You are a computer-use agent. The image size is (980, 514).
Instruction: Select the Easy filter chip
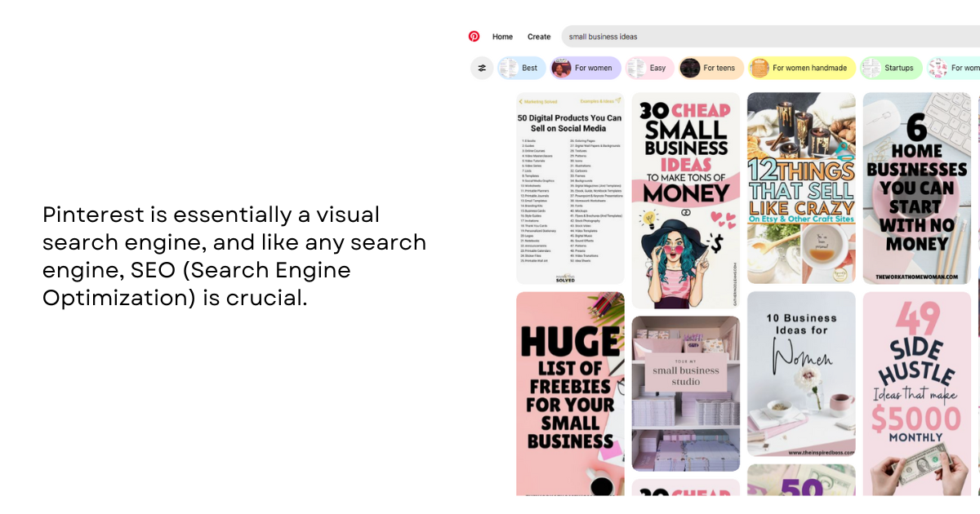pos(657,68)
